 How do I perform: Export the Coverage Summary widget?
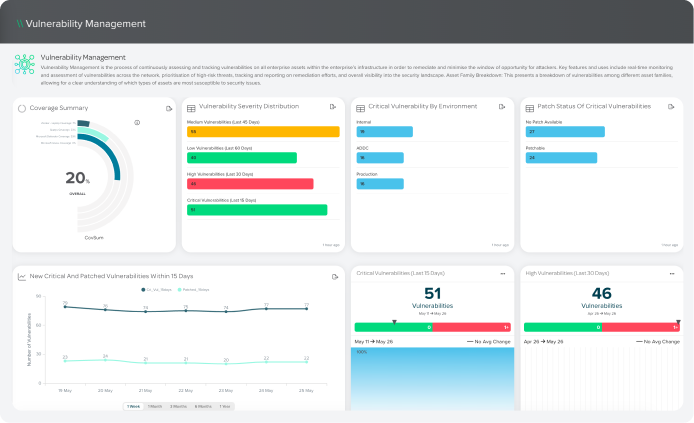tap(169, 108)
